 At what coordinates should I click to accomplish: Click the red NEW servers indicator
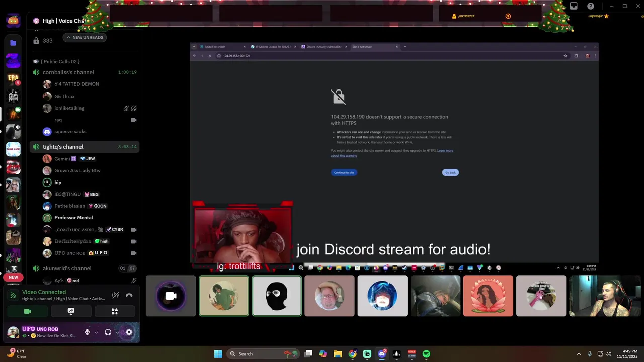point(13,277)
